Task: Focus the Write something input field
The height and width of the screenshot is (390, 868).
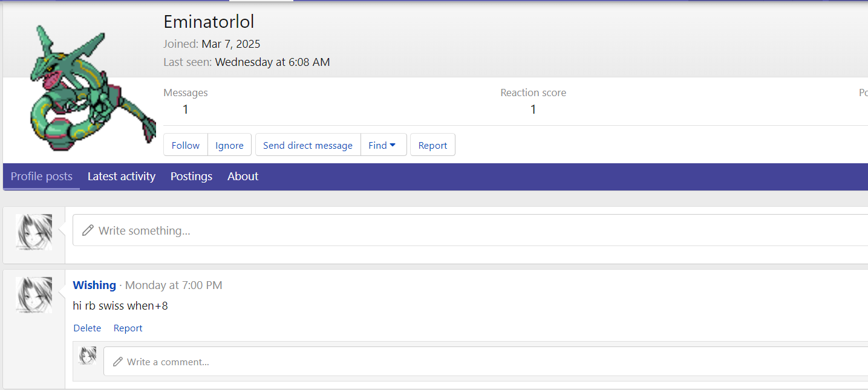Action: tap(470, 230)
